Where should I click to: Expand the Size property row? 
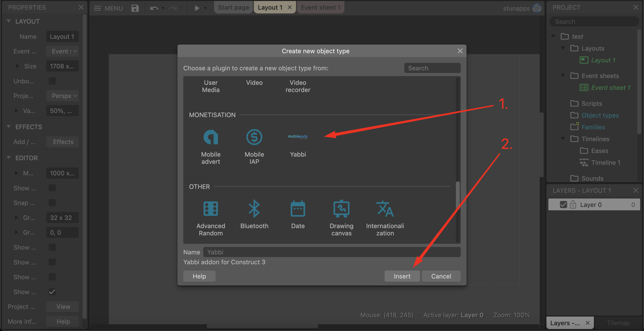tap(17, 66)
